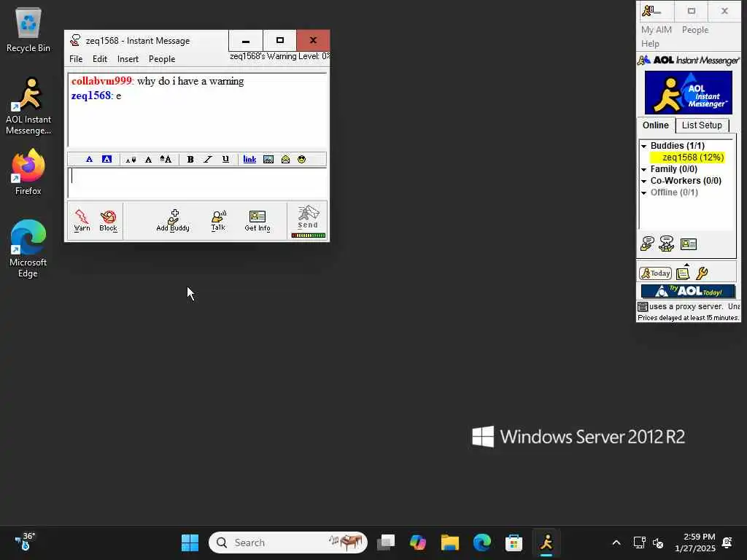Block the buddy using the Block button
This screenshot has height=560, width=747.
tap(108, 221)
